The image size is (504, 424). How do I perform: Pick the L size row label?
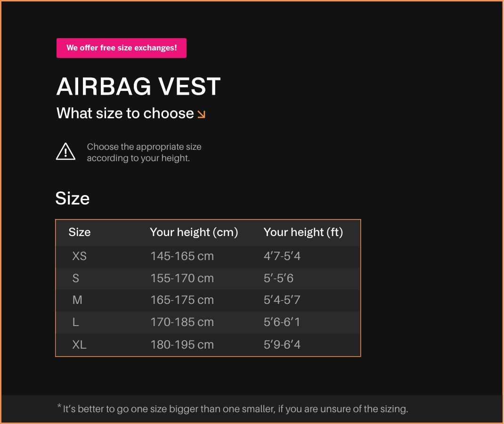coord(75,322)
